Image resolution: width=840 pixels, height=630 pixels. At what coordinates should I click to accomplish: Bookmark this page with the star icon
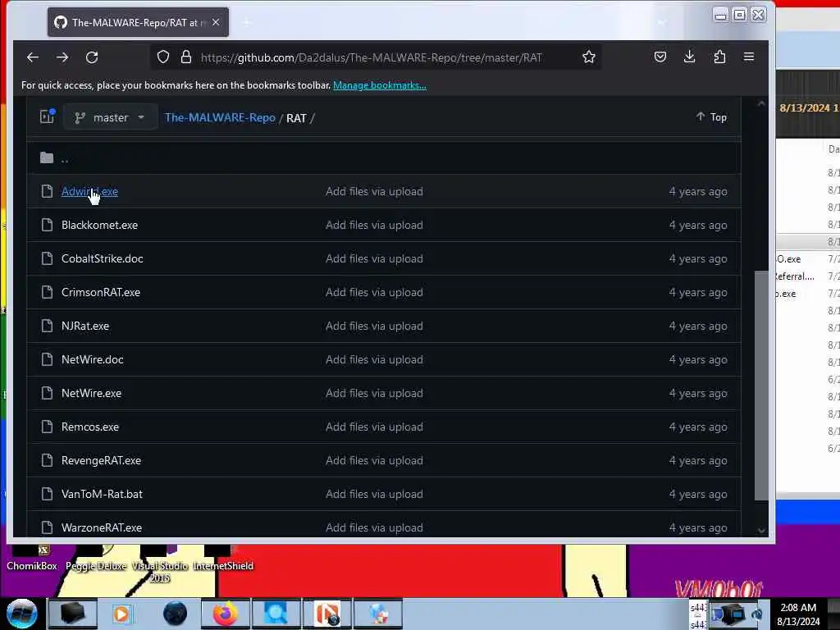tap(589, 57)
